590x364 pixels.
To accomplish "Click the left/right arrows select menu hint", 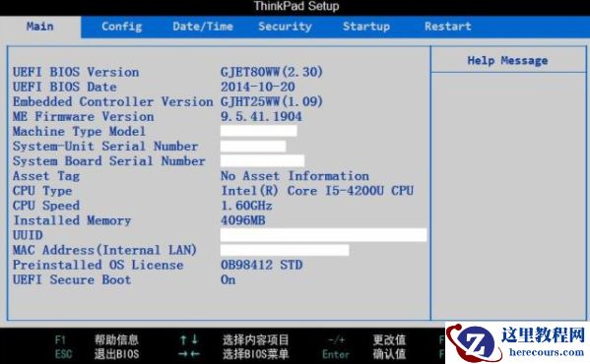I will point(234,354).
